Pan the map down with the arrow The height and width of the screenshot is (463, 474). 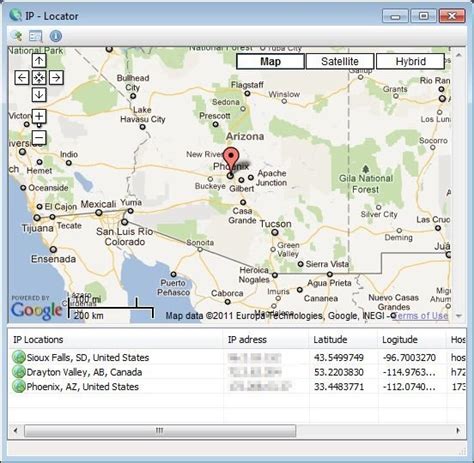[x=39, y=95]
